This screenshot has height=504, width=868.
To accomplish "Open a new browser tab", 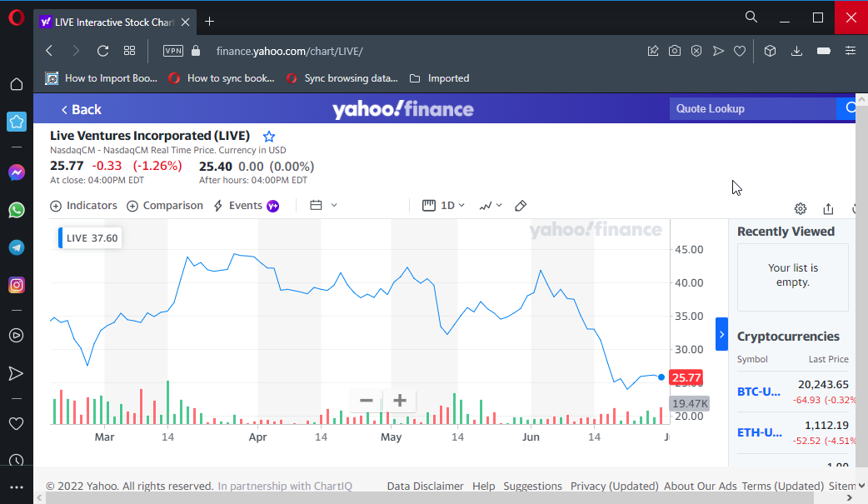I will [209, 22].
